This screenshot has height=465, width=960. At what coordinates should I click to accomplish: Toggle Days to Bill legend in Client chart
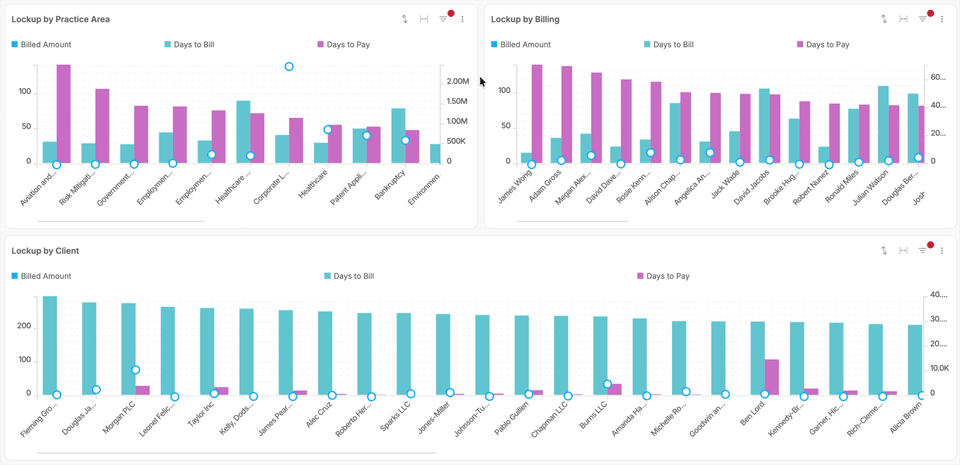353,276
